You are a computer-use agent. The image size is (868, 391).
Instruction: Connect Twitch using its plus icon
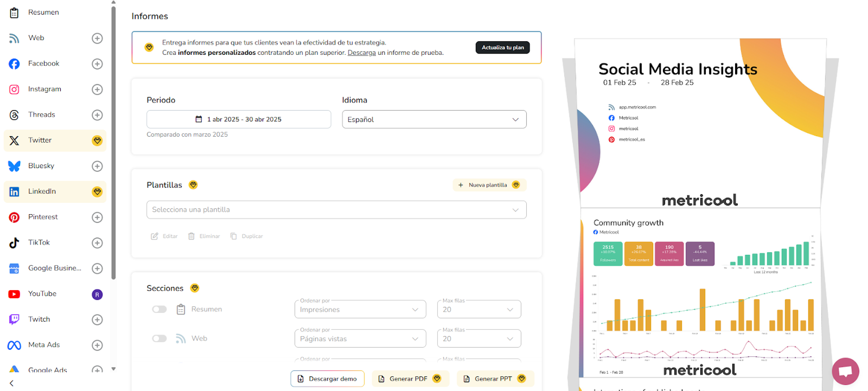click(97, 319)
